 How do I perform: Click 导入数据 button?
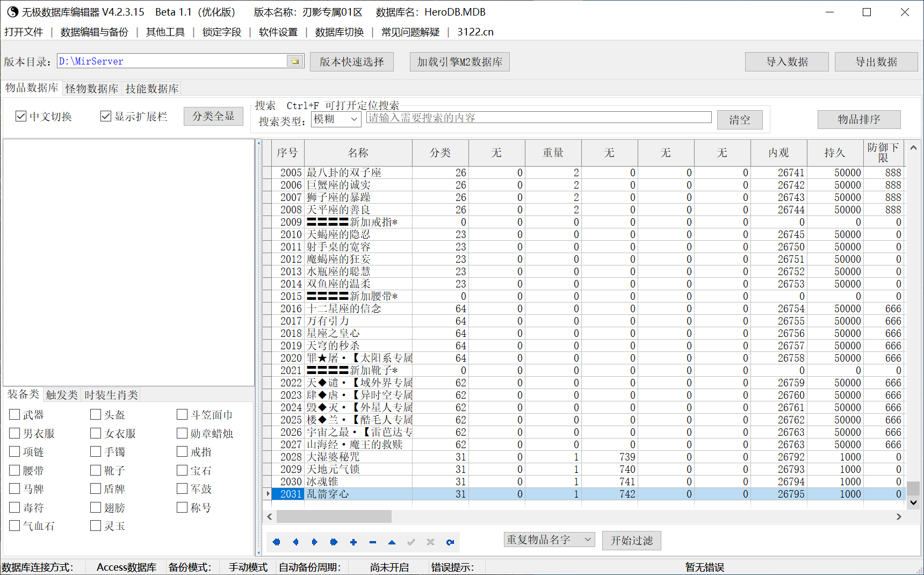click(787, 62)
